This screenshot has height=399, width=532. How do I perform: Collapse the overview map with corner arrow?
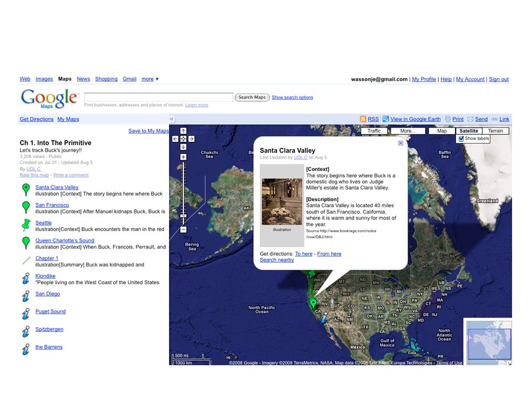point(509,362)
